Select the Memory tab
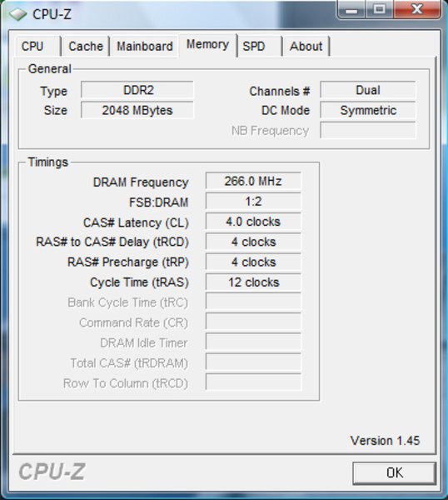 tap(207, 45)
